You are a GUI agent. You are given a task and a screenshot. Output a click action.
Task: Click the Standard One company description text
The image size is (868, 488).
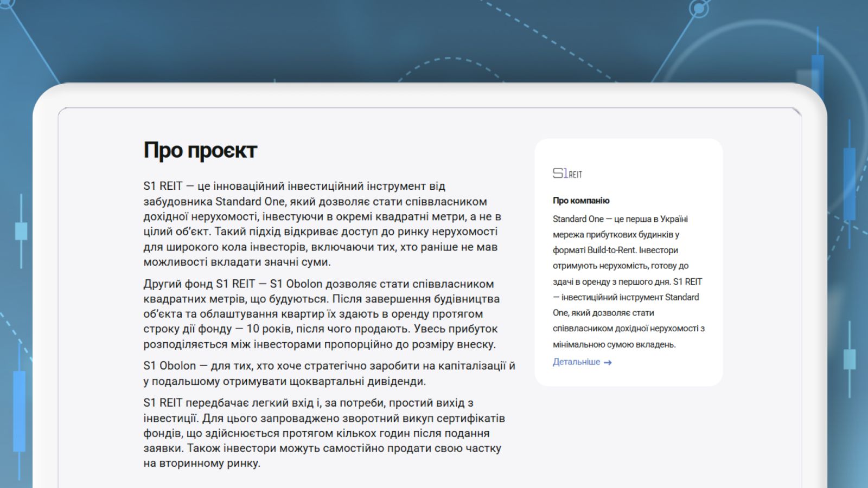tap(628, 281)
